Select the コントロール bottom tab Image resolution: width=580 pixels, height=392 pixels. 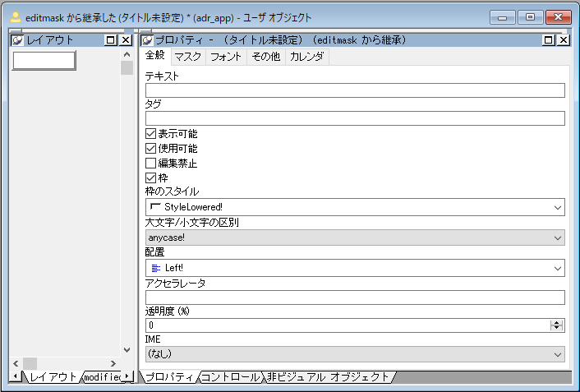pos(232,377)
